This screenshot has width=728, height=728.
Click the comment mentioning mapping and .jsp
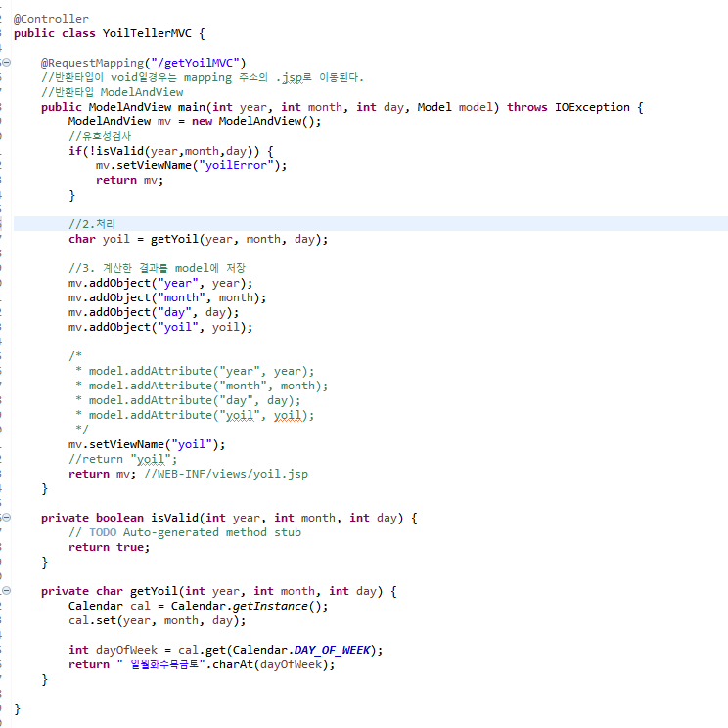pyautogui.click(x=203, y=77)
